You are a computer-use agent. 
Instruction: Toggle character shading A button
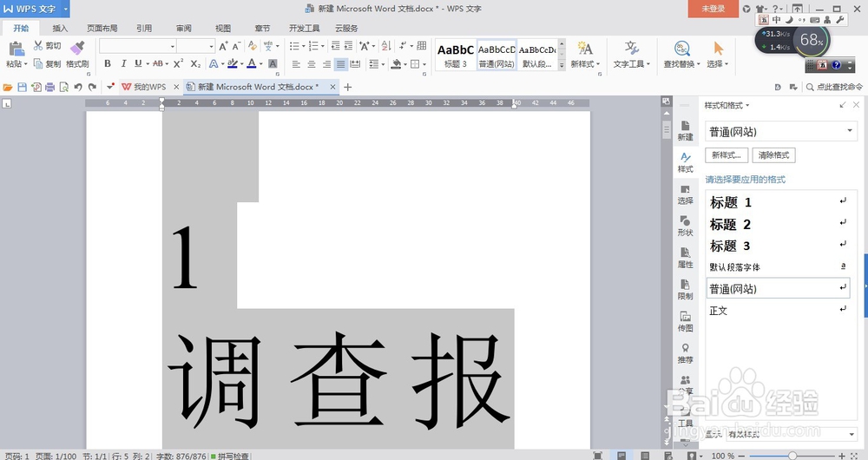(273, 64)
